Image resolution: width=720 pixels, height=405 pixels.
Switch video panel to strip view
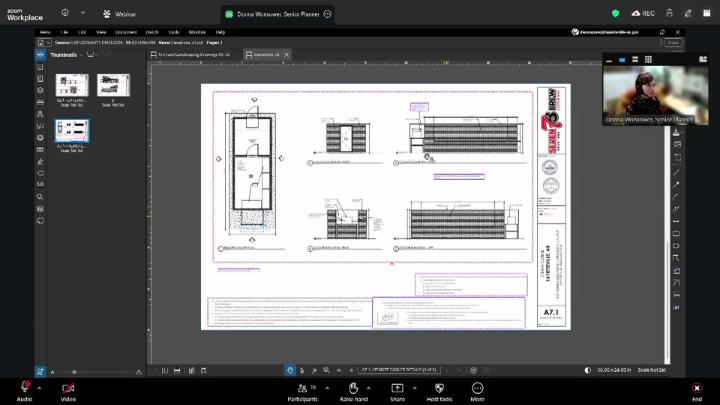(635, 60)
